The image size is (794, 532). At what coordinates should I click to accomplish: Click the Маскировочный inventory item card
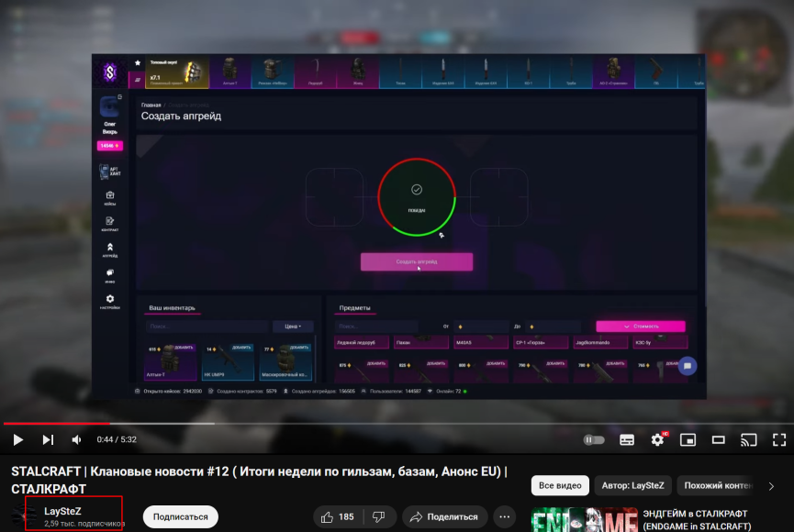(285, 361)
